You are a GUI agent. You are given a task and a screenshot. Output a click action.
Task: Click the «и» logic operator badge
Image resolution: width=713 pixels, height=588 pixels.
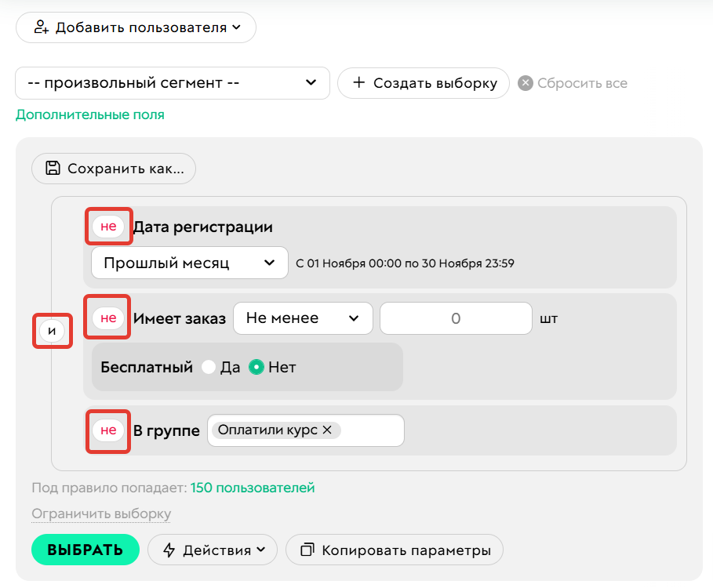pos(52,330)
